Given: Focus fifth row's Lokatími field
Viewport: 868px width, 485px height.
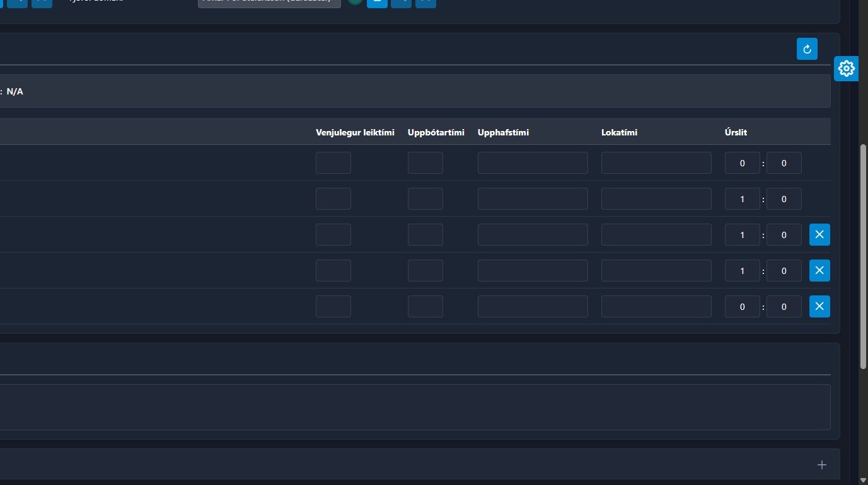Looking at the screenshot, I should pyautogui.click(x=656, y=306).
